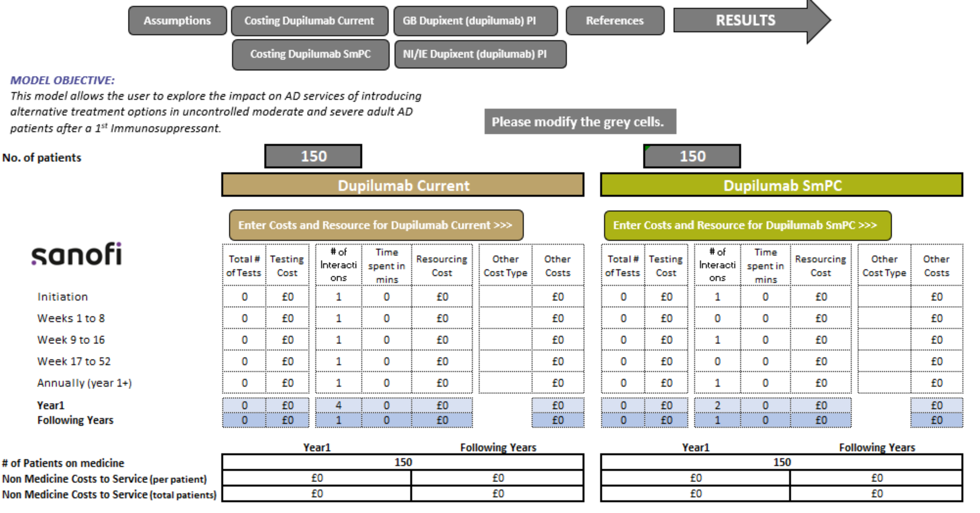
Task: Select the Dupilumab SmPC header banner
Action: tap(782, 185)
